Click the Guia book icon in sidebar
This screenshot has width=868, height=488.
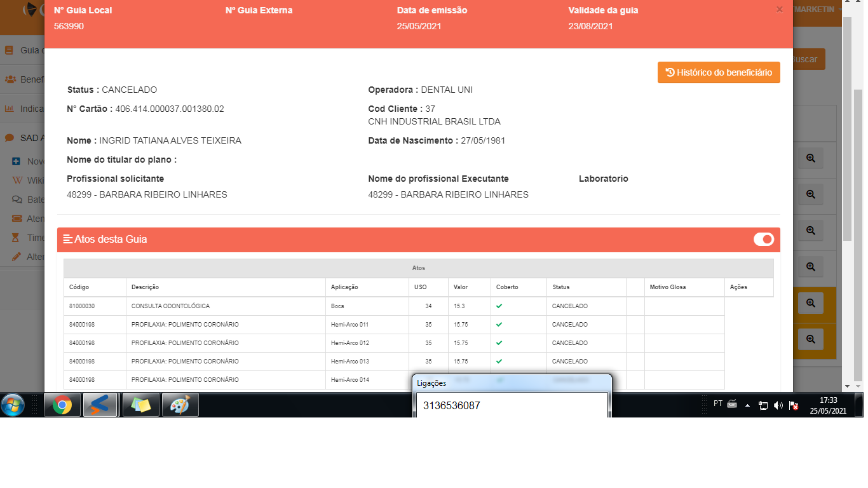pos(10,50)
